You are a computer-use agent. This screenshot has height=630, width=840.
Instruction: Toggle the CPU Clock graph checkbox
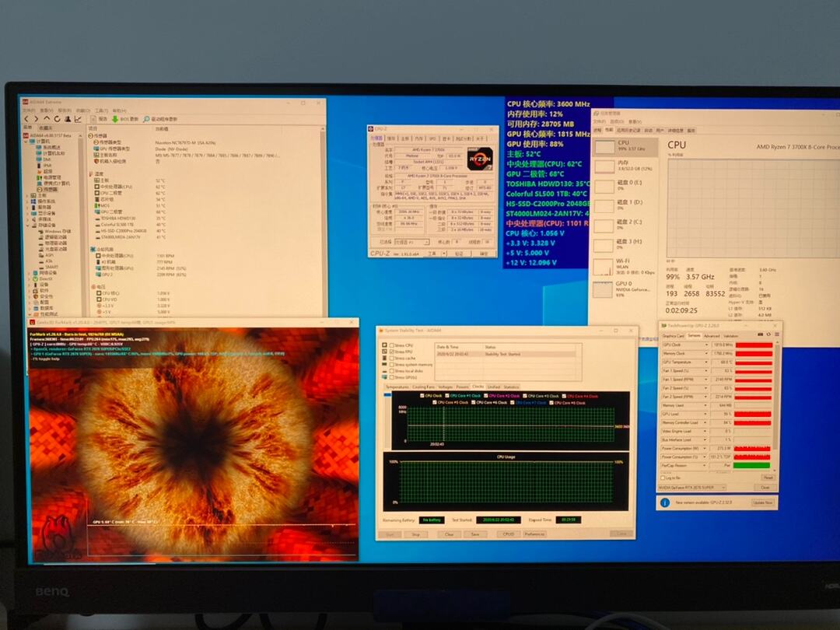coord(422,396)
